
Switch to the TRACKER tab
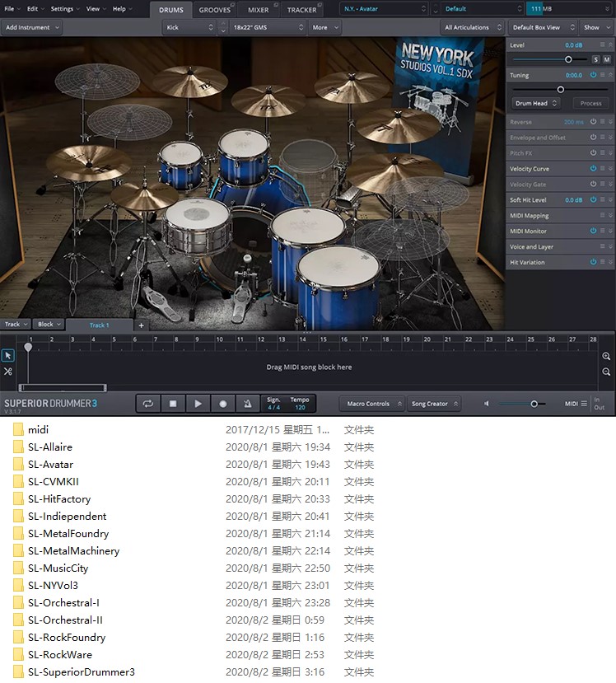tap(301, 10)
